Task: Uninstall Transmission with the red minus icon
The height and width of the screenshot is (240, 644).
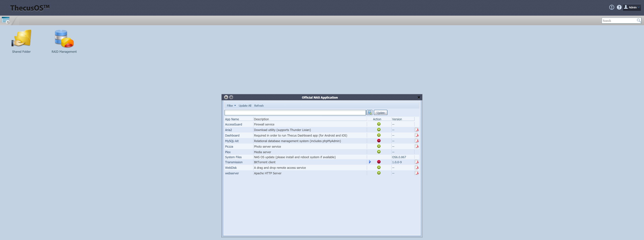Action: [379, 162]
